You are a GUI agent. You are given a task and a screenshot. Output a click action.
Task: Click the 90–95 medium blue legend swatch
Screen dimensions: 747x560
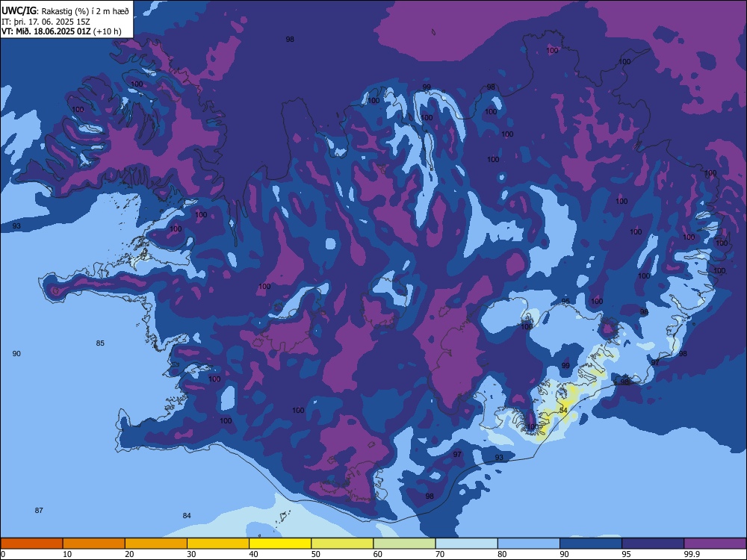(591, 544)
